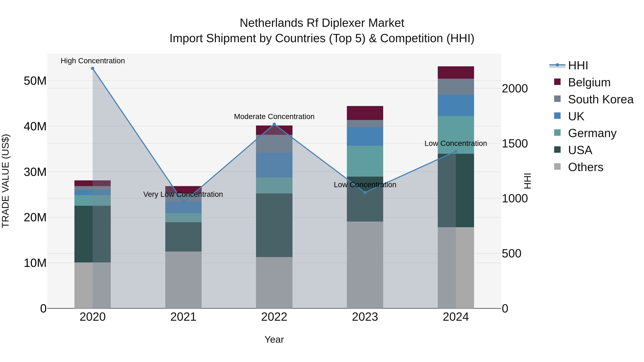Click the 2023 Belgium bar segment
Viewport: 644px width, 362px height.
click(x=365, y=113)
